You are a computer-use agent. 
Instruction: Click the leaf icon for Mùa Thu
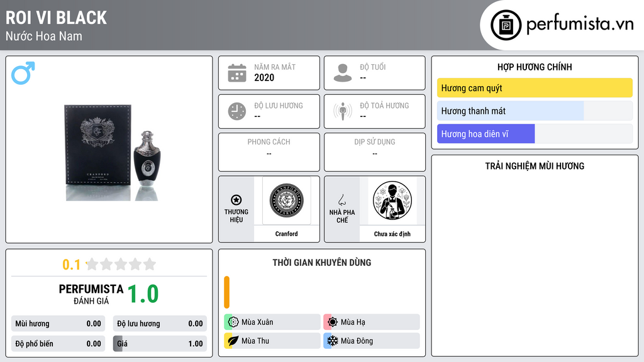(233, 341)
